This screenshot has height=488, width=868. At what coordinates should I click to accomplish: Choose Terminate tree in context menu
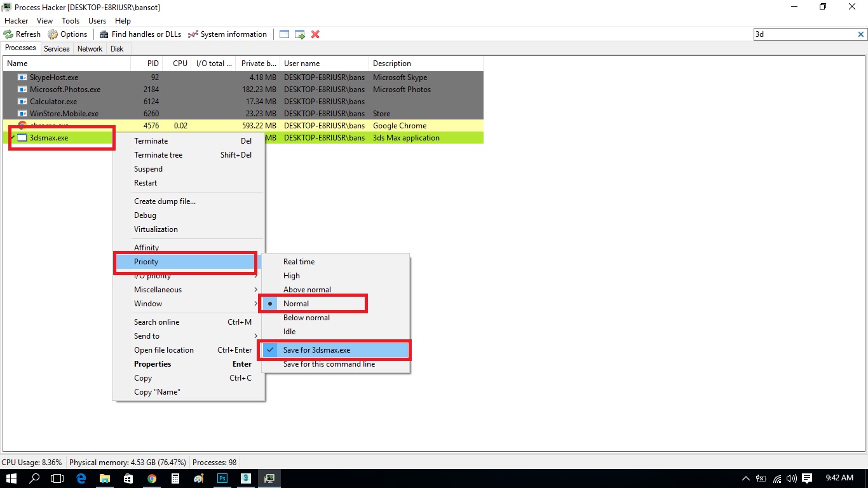point(189,155)
